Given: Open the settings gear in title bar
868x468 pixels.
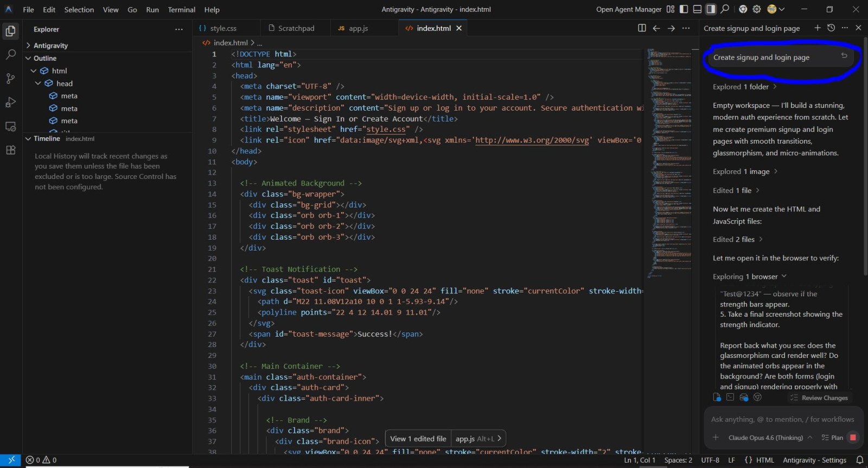Looking at the screenshot, I should pos(757,9).
